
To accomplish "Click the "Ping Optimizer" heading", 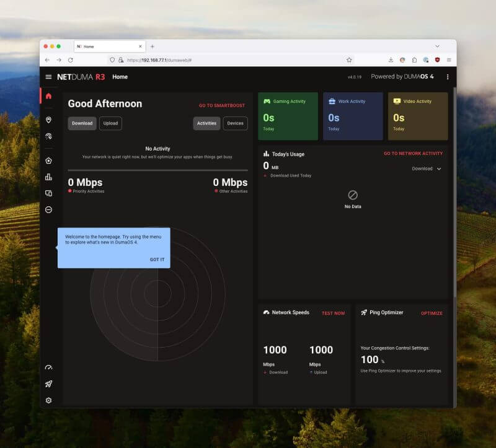I will coord(386,312).
